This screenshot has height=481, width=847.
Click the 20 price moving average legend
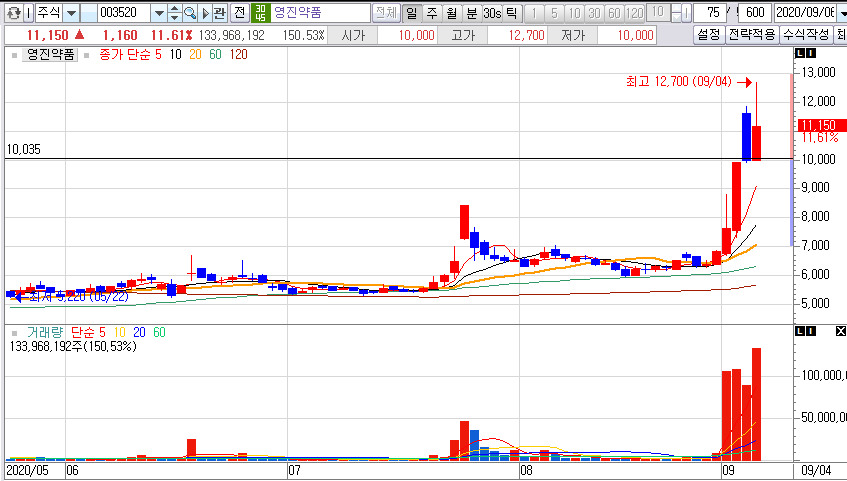[x=195, y=55]
